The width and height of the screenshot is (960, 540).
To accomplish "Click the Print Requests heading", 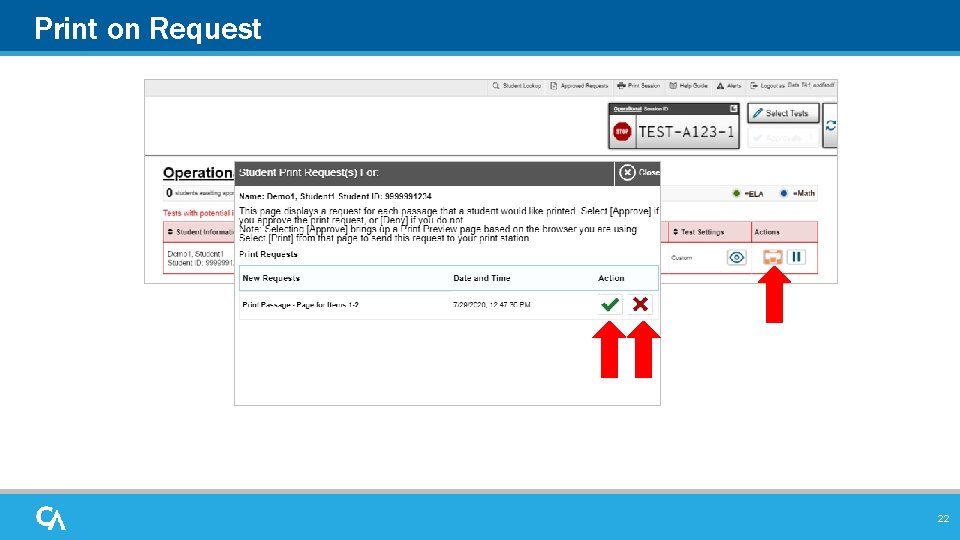I will coord(268,254).
